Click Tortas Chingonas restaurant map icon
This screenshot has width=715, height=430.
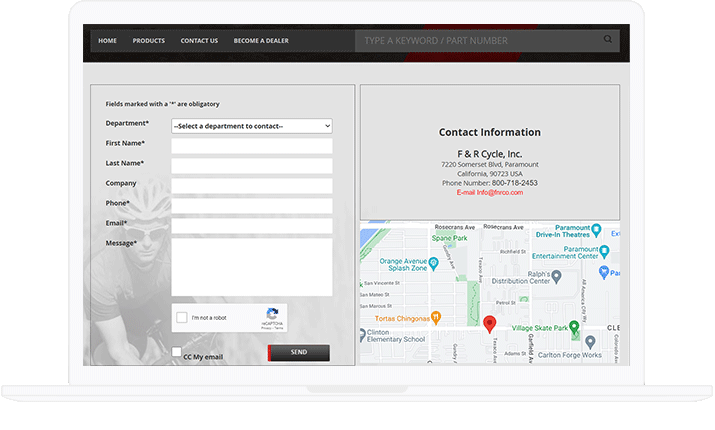tap(436, 317)
